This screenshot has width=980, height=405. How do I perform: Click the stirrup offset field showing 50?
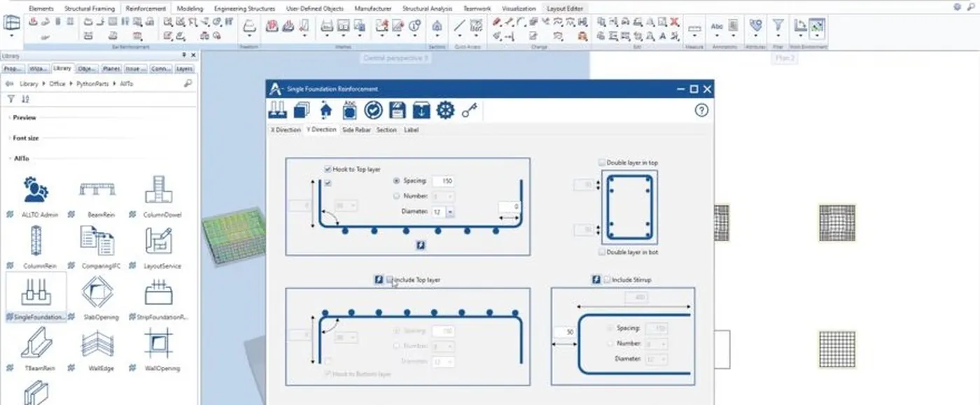565,331
